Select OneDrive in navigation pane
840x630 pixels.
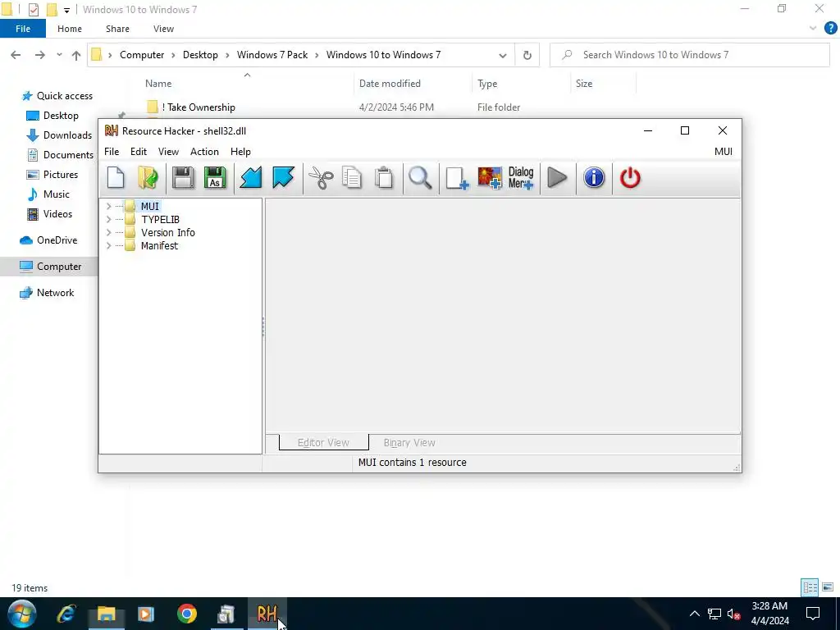(x=57, y=240)
